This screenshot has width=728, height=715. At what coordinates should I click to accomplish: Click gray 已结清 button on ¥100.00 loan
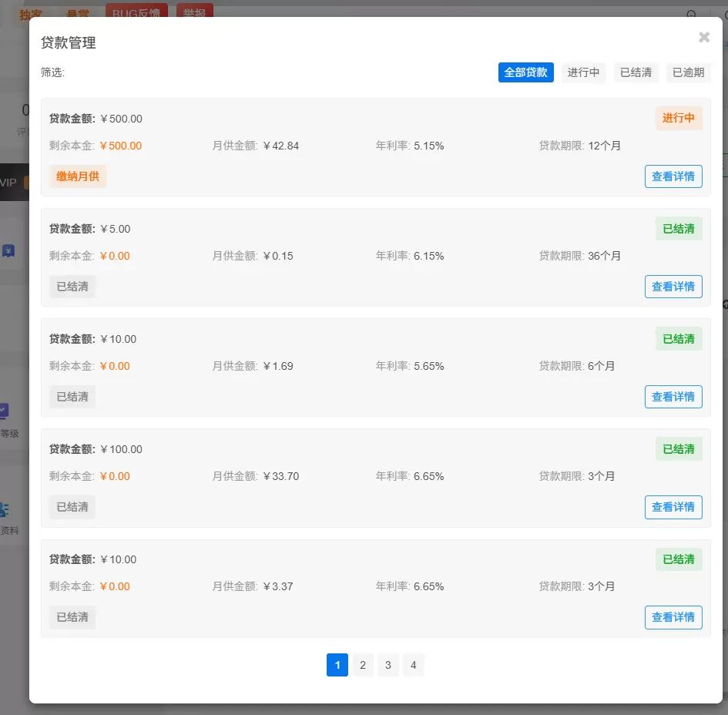pyautogui.click(x=72, y=507)
